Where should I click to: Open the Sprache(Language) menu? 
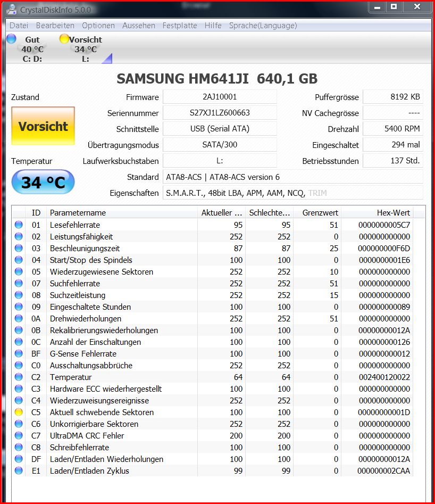click(x=263, y=26)
